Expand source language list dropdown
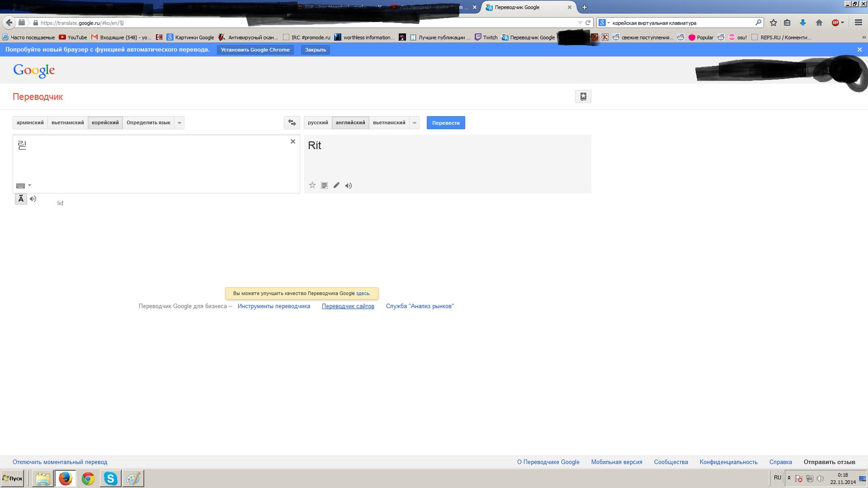The image size is (868, 488). (x=179, y=122)
